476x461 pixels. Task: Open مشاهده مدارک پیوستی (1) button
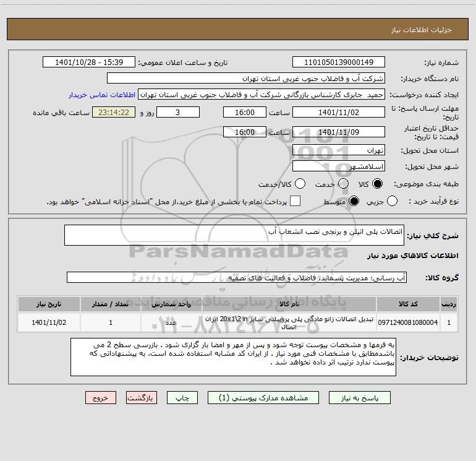263,398
